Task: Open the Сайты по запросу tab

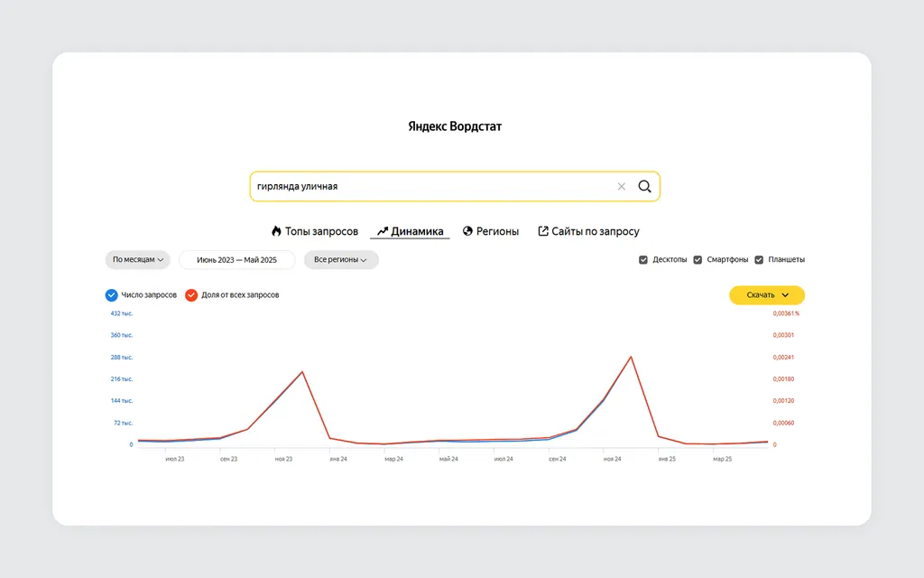Action: click(588, 231)
